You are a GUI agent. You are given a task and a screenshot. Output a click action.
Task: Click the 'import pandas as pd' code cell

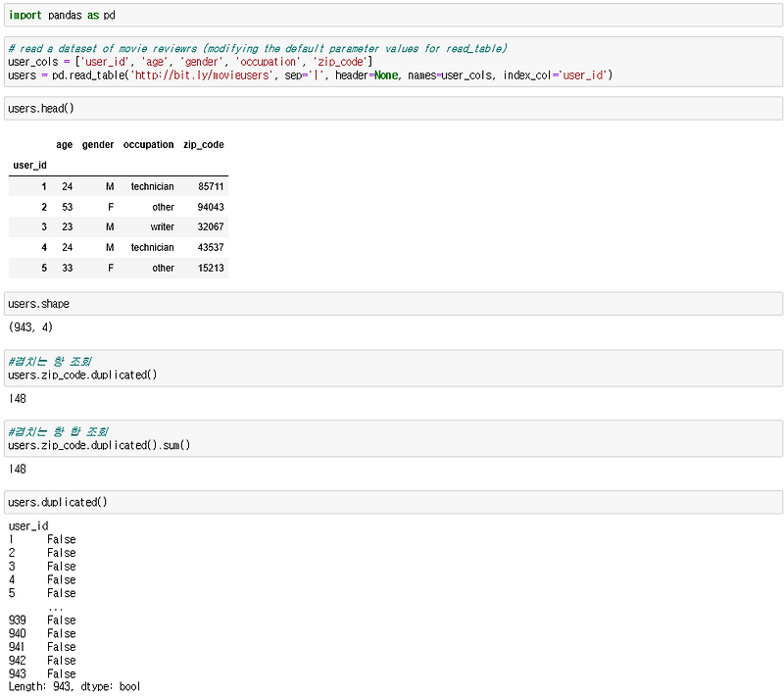tap(393, 15)
